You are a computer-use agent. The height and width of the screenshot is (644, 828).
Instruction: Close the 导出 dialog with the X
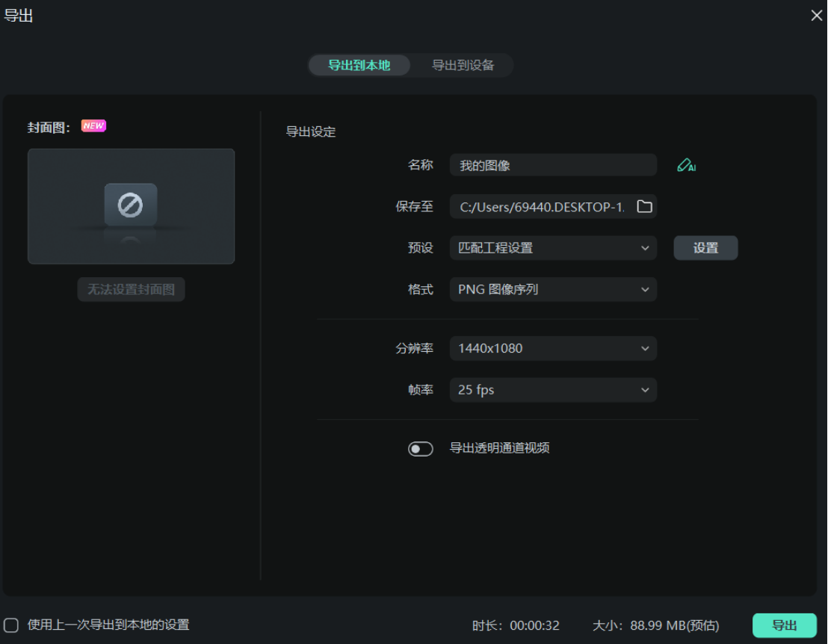(x=816, y=15)
